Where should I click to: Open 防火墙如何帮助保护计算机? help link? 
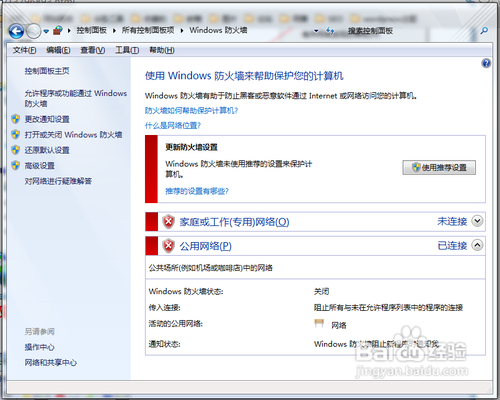[192, 111]
